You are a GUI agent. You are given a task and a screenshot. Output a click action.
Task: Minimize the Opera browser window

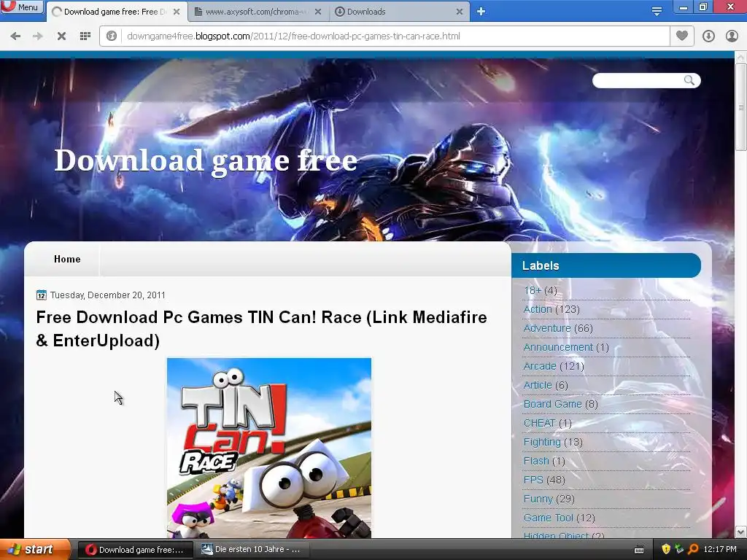683,7
